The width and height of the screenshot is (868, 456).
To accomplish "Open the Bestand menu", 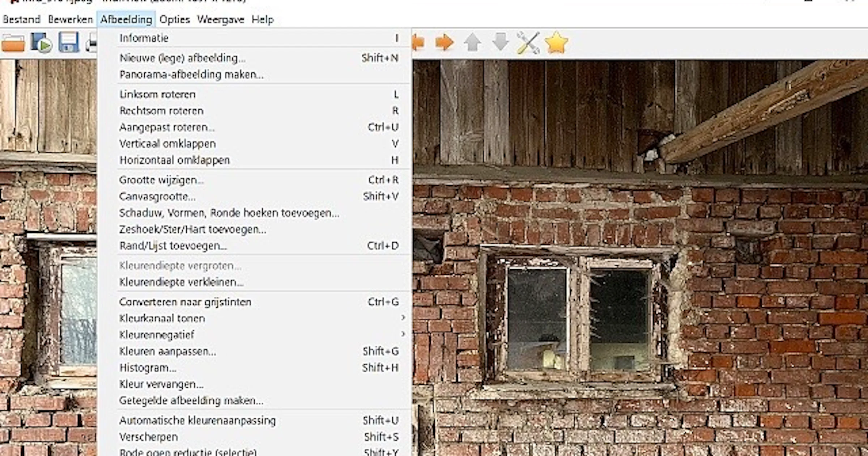I will (21, 19).
